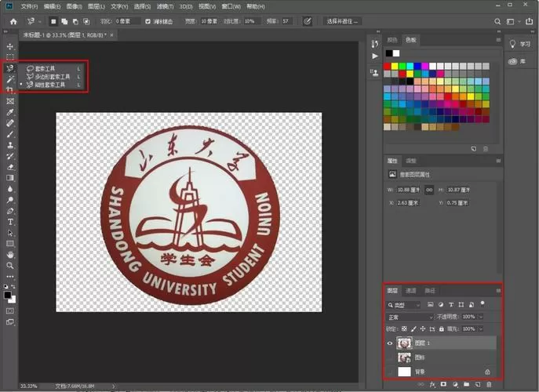539x392 pixels.
Task: Open the layer fill 填充 dropdown arrow
Action: pyautogui.click(x=481, y=329)
